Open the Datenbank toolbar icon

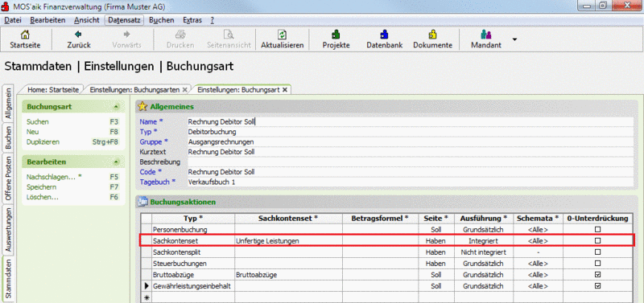pyautogui.click(x=384, y=35)
